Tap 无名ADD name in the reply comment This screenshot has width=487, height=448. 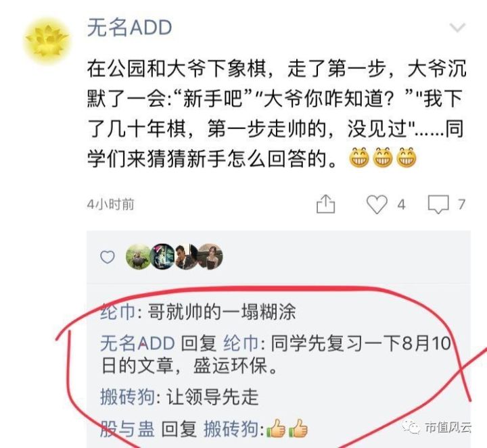pyautogui.click(x=137, y=344)
